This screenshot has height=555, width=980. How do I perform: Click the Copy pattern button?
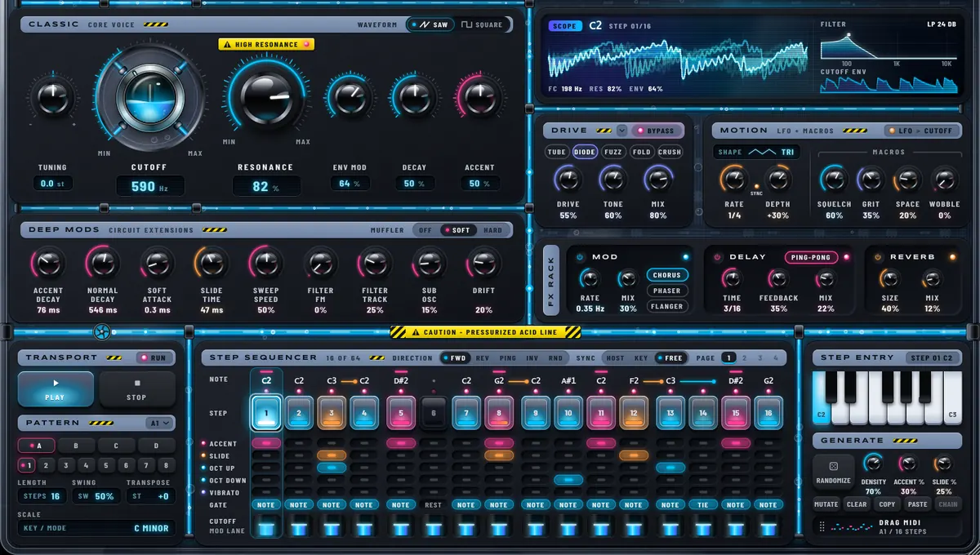[x=887, y=504]
